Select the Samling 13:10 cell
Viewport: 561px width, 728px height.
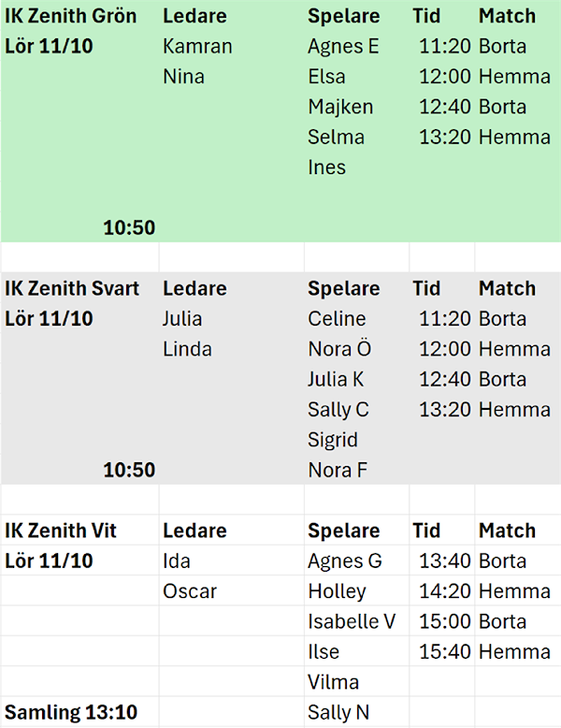(x=71, y=712)
